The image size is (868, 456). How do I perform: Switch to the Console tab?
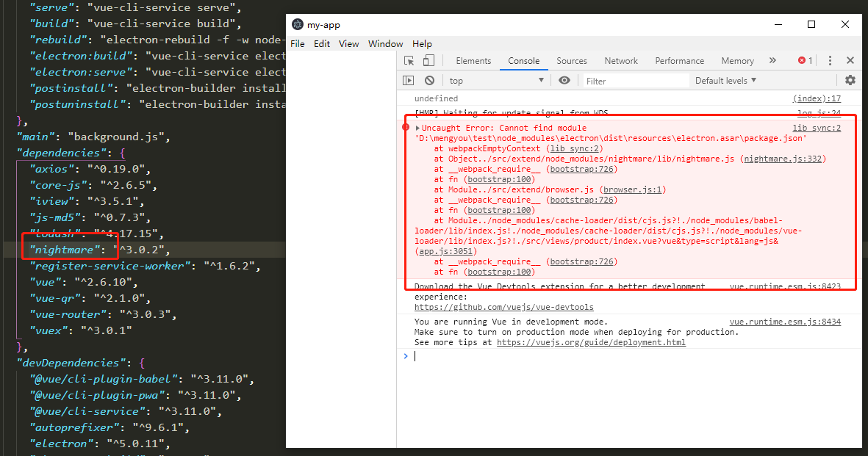[524, 61]
